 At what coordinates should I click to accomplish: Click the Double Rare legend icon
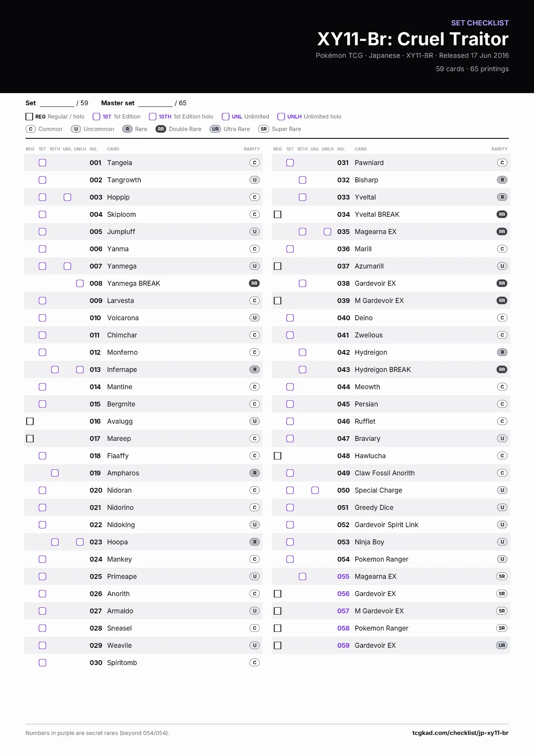click(x=161, y=129)
